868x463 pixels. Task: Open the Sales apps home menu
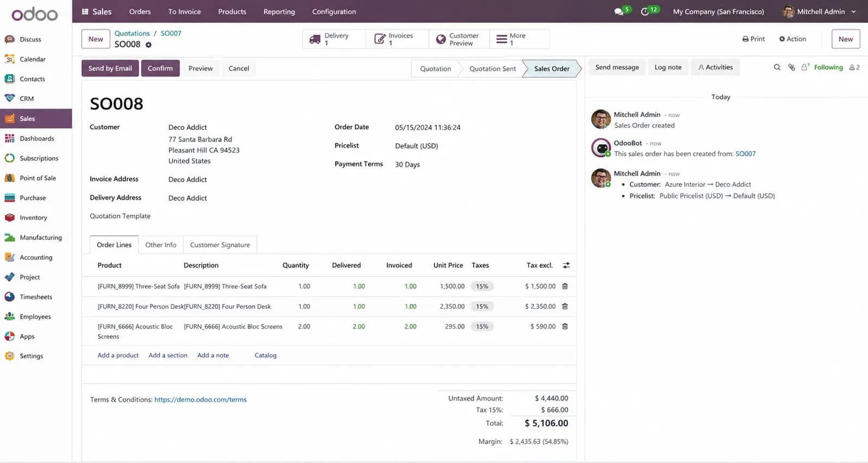97,11
